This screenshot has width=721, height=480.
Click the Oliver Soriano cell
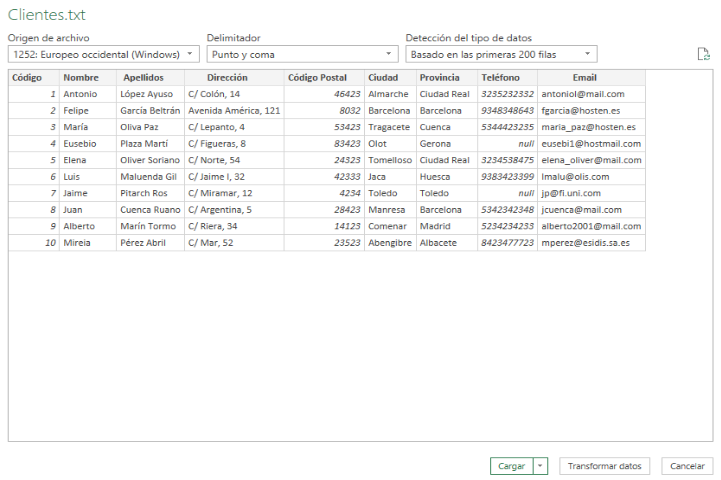(x=150, y=160)
